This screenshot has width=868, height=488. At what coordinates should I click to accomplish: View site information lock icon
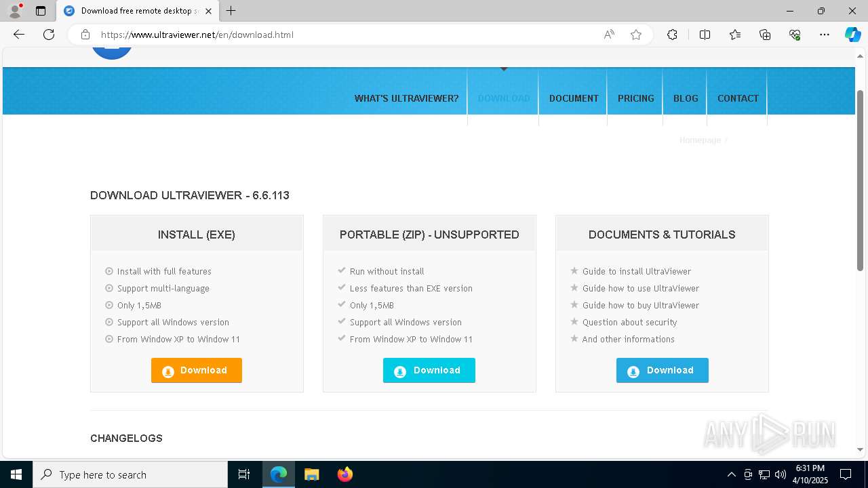(x=85, y=35)
